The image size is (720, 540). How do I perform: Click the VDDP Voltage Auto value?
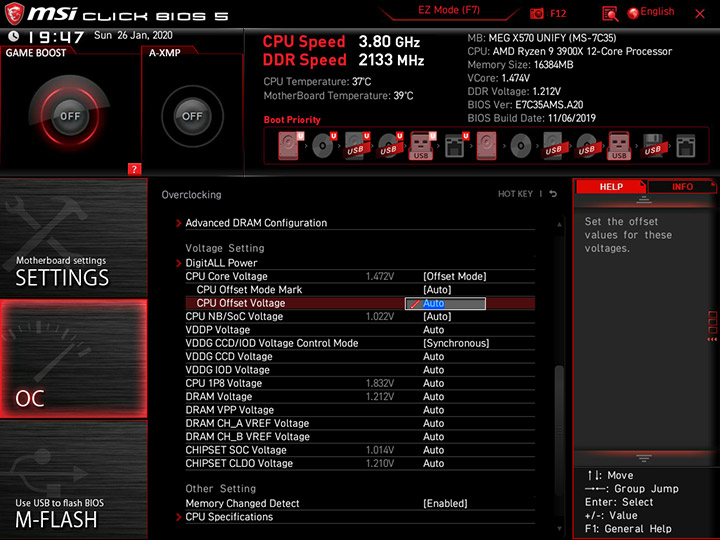pos(433,330)
